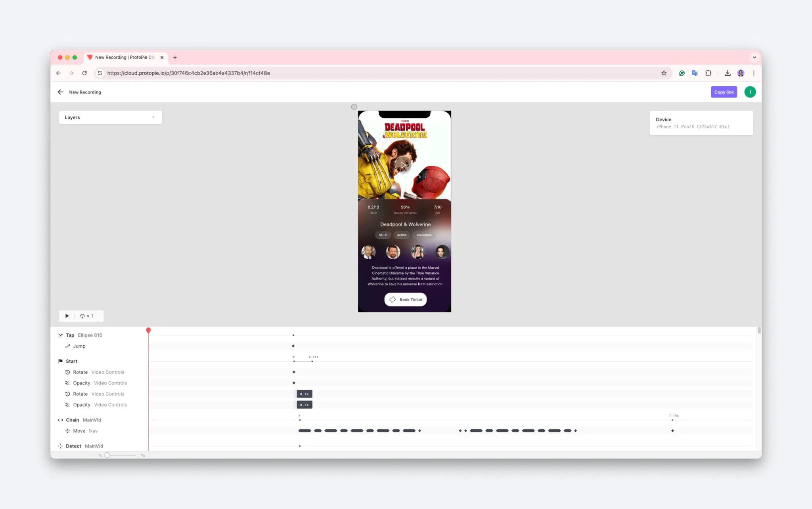Image resolution: width=812 pixels, height=509 pixels.
Task: Click the Opacity action icon for Video Controls
Action: click(x=67, y=382)
